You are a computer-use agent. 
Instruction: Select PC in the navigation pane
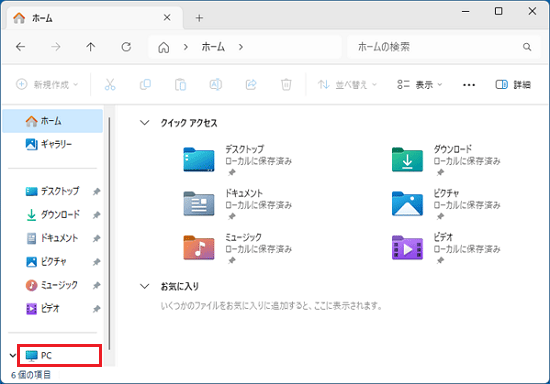pyautogui.click(x=60, y=356)
